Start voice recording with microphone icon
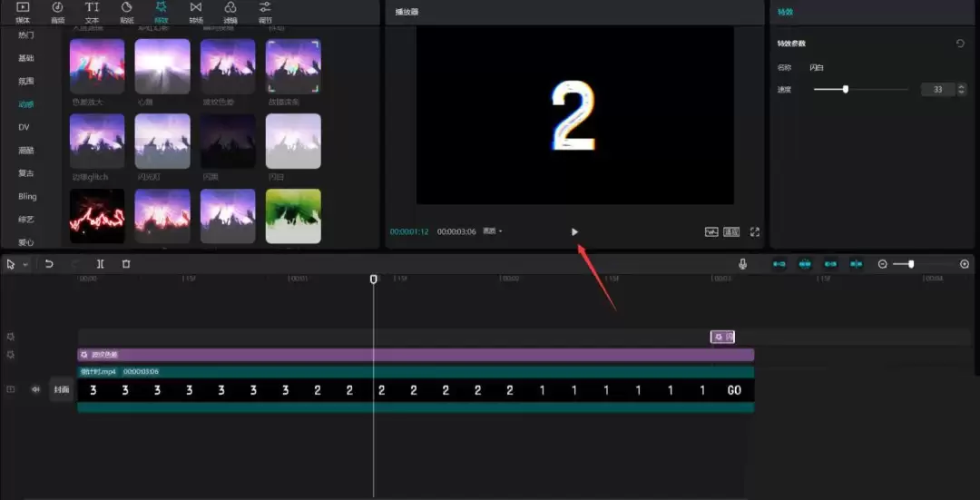This screenshot has height=500, width=980. (742, 264)
